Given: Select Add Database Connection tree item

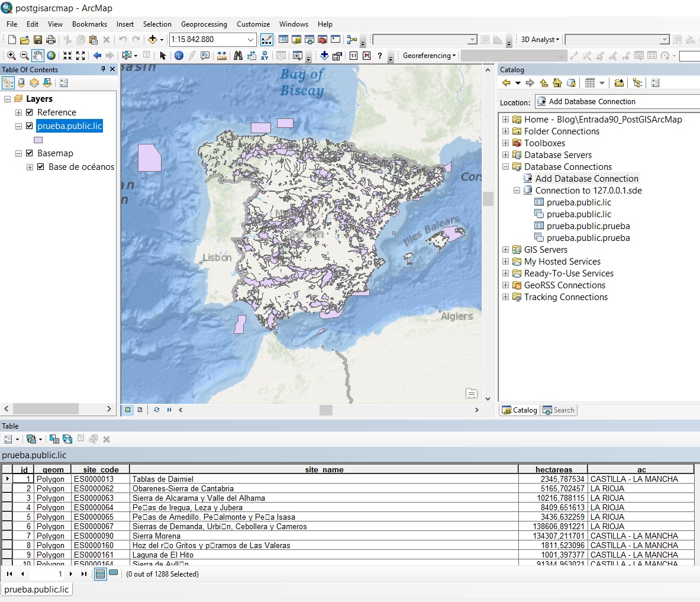Looking at the screenshot, I should tap(586, 179).
